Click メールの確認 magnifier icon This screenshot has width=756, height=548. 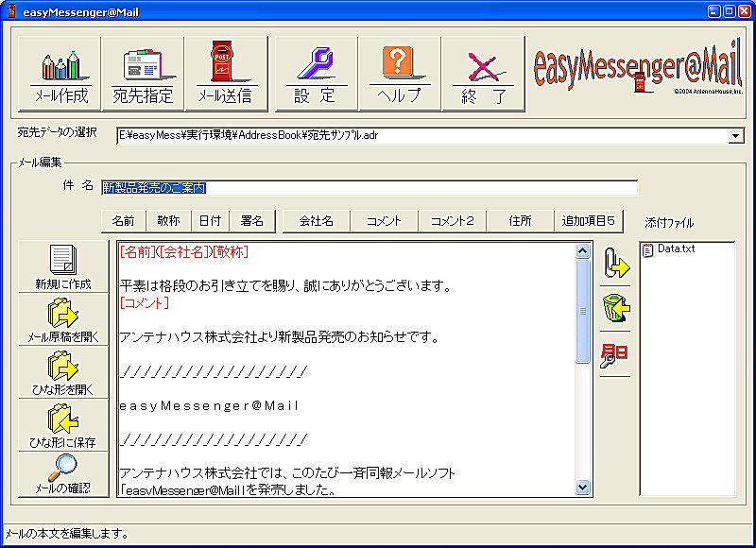63,474
